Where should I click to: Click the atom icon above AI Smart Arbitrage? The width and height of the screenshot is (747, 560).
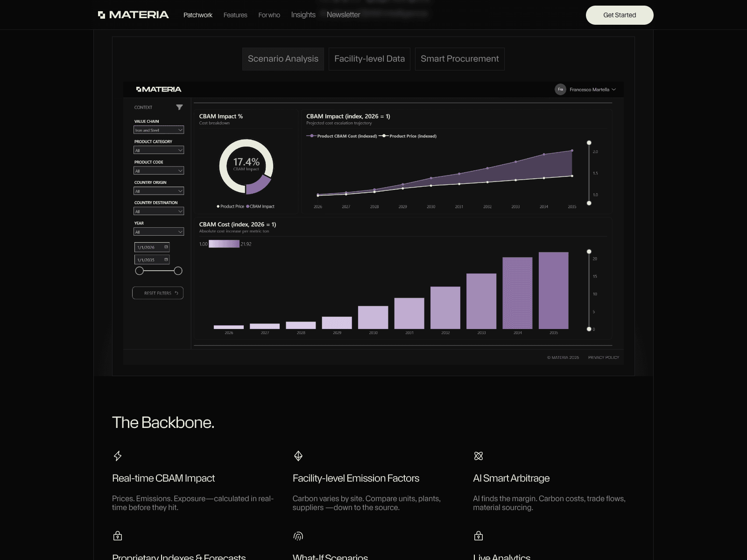479,456
